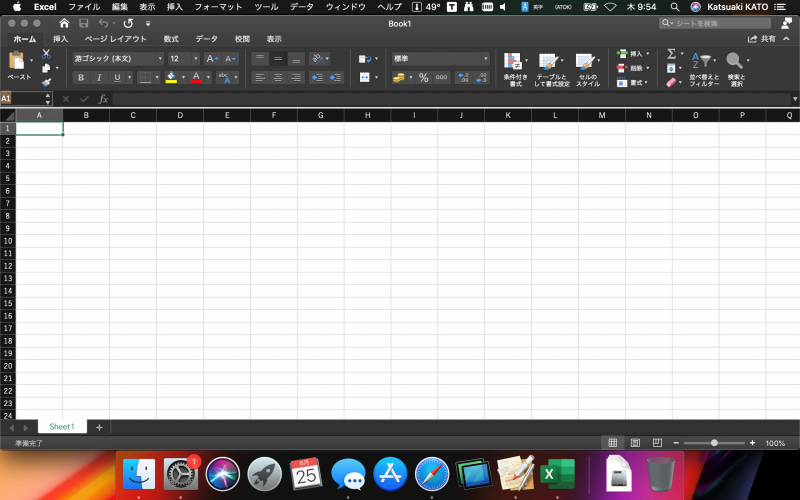
Task: Open Cell Styles gallery
Action: click(x=588, y=68)
